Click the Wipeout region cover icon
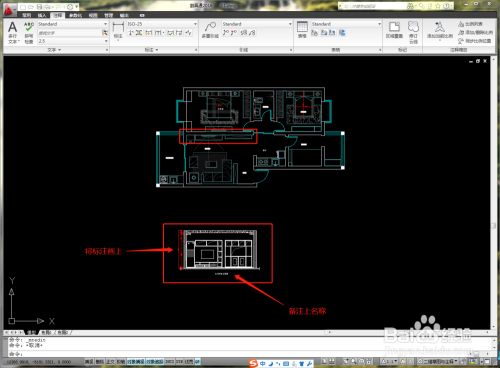This screenshot has width=500, height=368. tap(394, 27)
